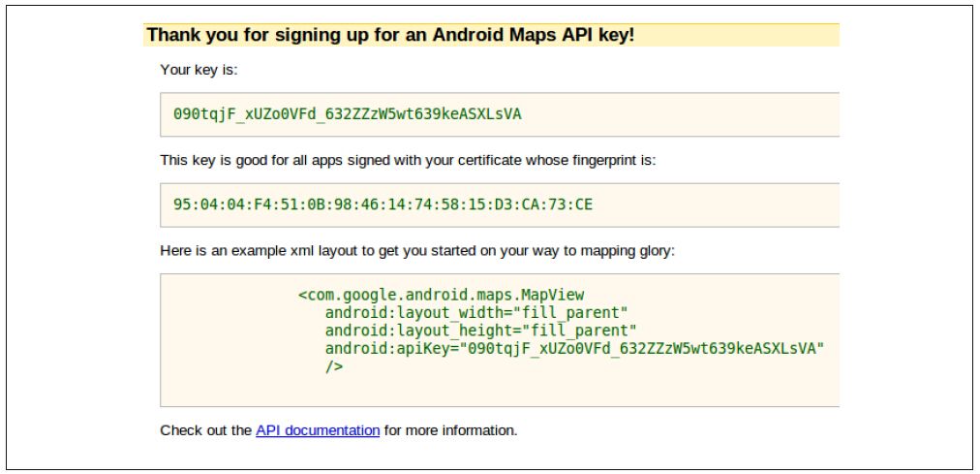Open the API documentation link

tap(318, 430)
